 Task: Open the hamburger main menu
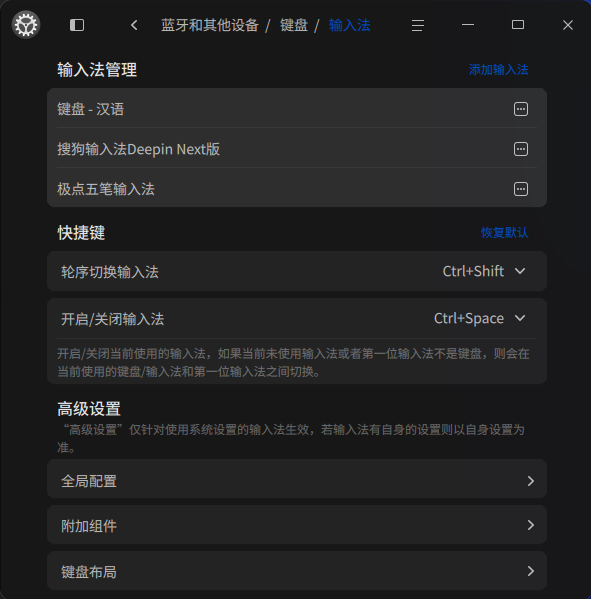(x=418, y=25)
